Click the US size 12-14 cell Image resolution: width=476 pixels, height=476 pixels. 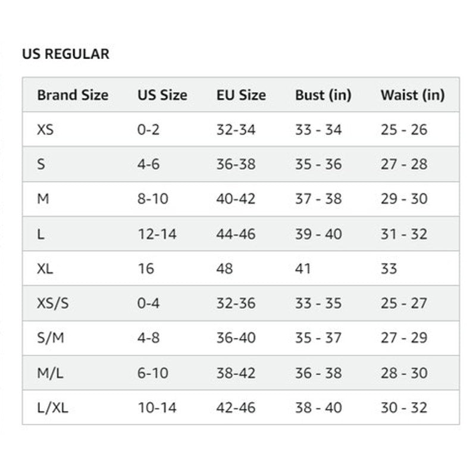point(157,234)
